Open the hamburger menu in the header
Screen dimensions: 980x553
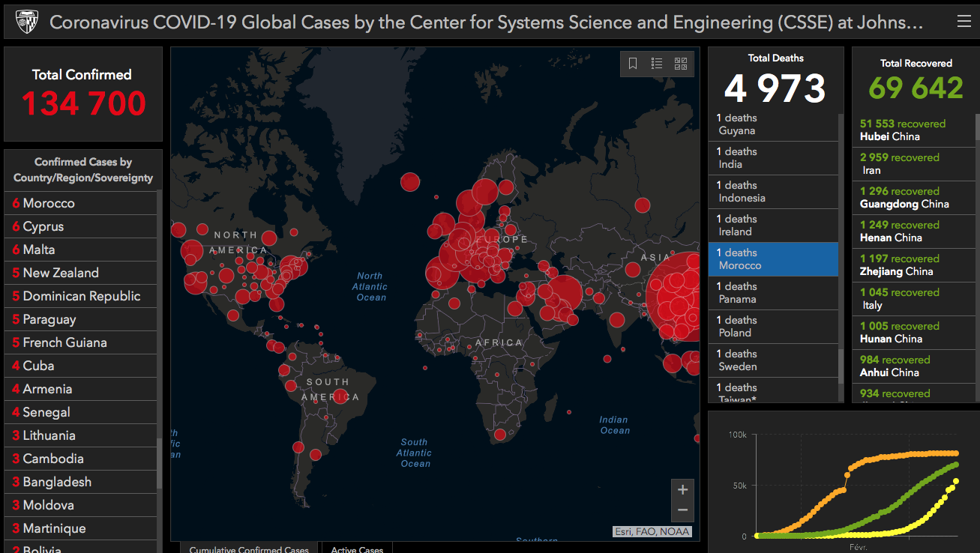pyautogui.click(x=964, y=22)
